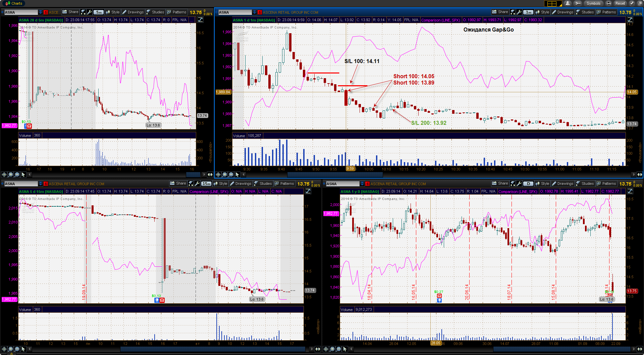Open Style menu in 5m chart

point(113,12)
